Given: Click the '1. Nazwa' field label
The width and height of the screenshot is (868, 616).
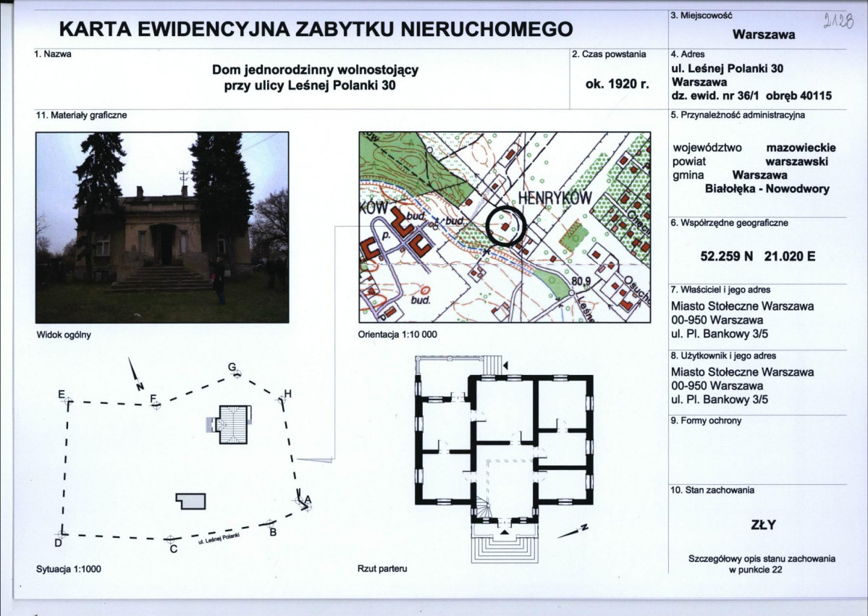Looking at the screenshot, I should (x=53, y=54).
